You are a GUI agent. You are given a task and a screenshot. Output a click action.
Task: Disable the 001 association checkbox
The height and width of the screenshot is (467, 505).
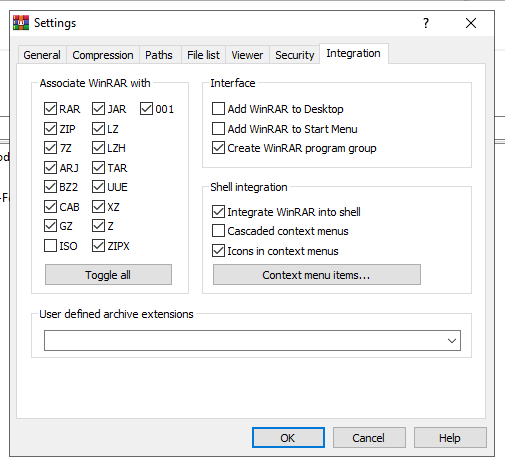[146, 109]
